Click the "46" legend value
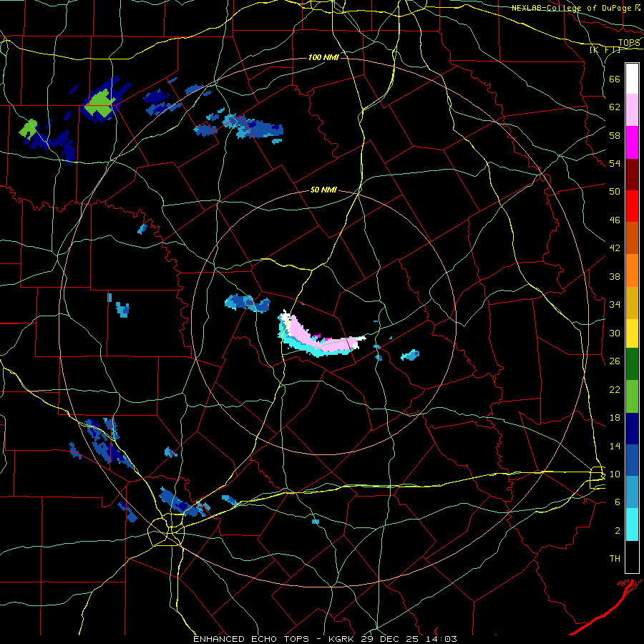 click(x=615, y=220)
